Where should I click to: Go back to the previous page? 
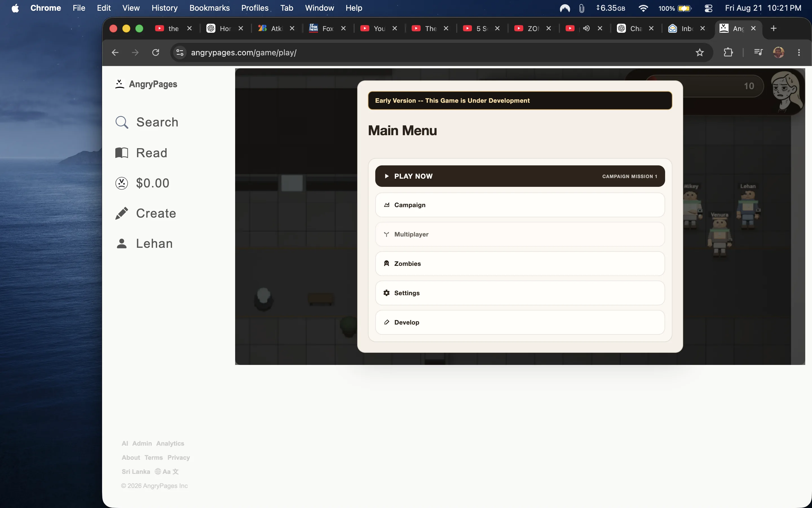[115, 52]
